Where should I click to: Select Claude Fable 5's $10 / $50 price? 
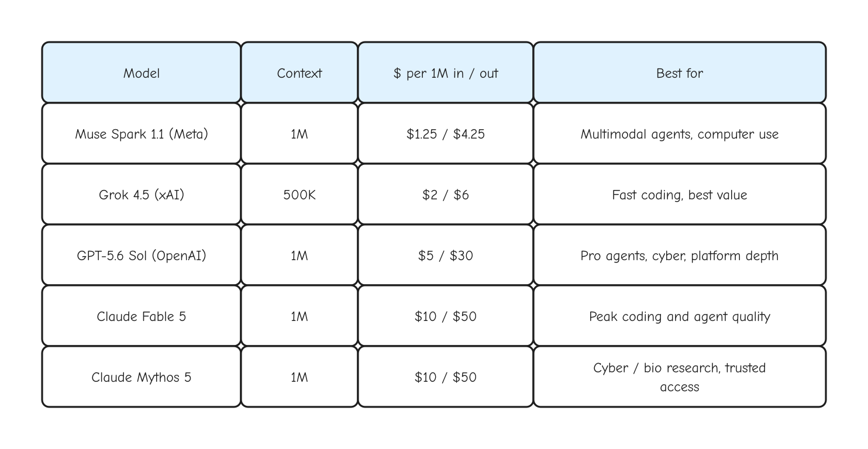tap(446, 316)
